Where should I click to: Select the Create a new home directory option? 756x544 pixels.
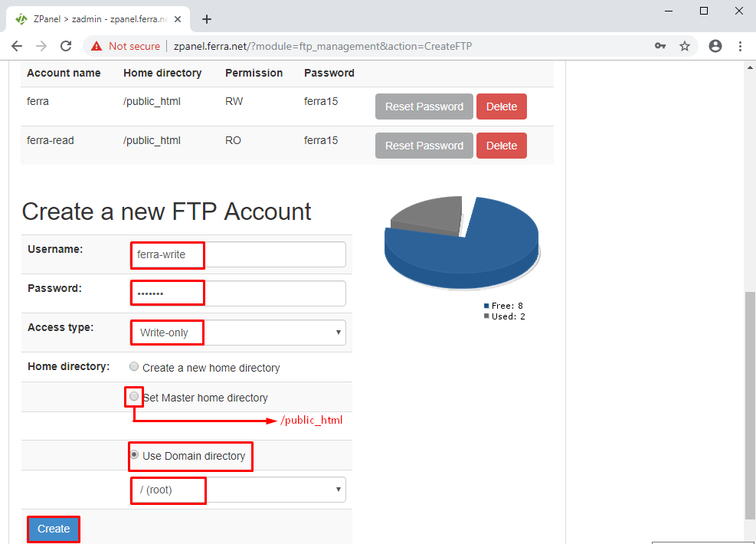(x=134, y=366)
